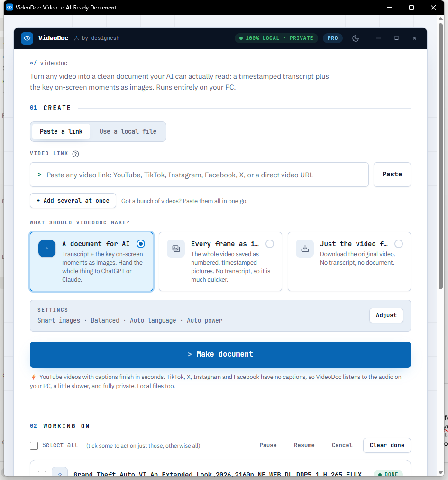This screenshot has width=448, height=480.
Task: Click the PRO badge
Action: click(333, 38)
